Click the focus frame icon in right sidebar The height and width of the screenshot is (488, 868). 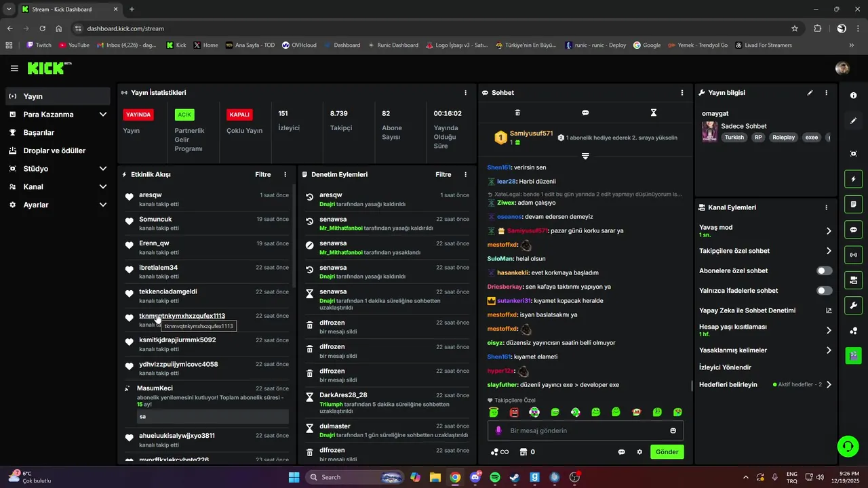[853, 154]
